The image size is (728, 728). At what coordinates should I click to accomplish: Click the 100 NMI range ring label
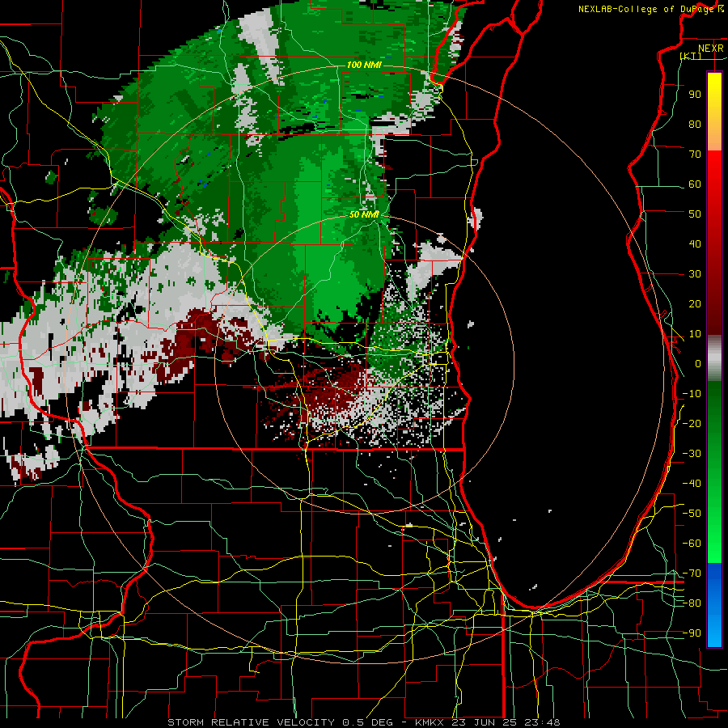tap(363, 65)
